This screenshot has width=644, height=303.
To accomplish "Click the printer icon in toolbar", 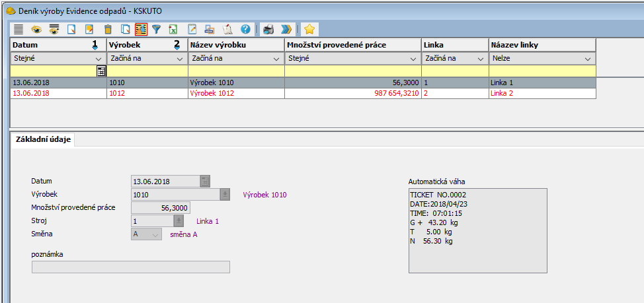I will [268, 29].
